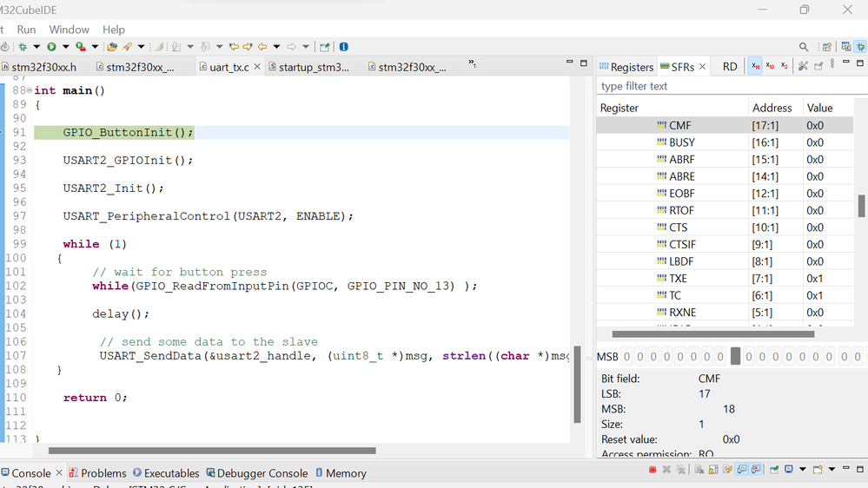Select the BUSY register bit row
Image resolution: width=868 pixels, height=488 pixels.
(x=725, y=142)
